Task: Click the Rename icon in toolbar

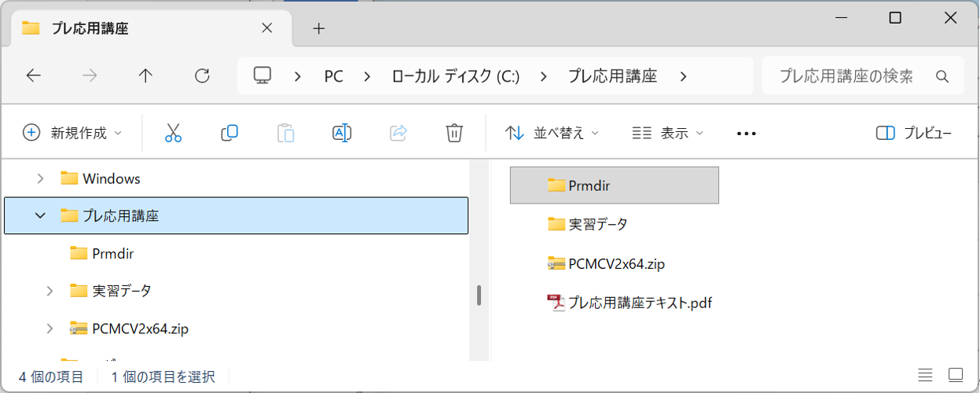Action: point(341,133)
